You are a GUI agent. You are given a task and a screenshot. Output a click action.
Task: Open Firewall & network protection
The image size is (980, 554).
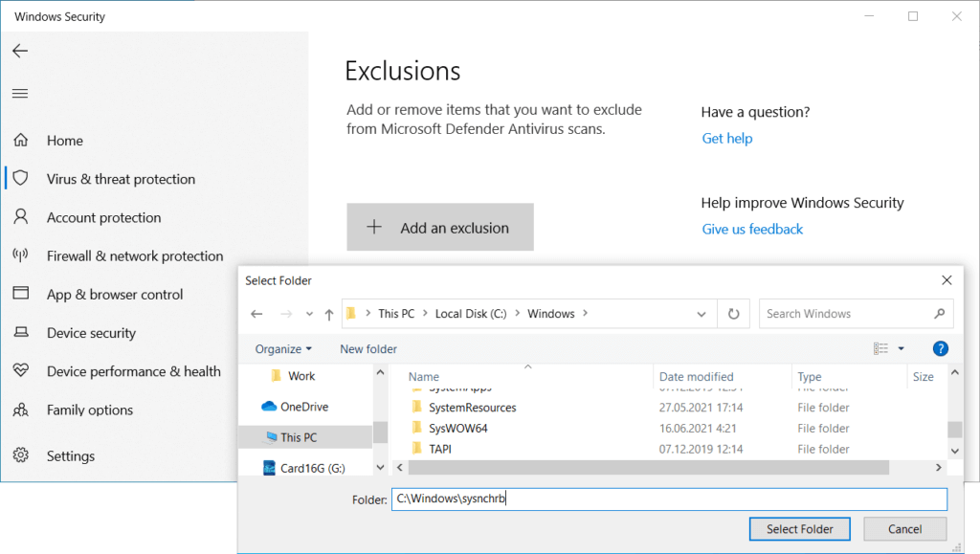click(135, 256)
